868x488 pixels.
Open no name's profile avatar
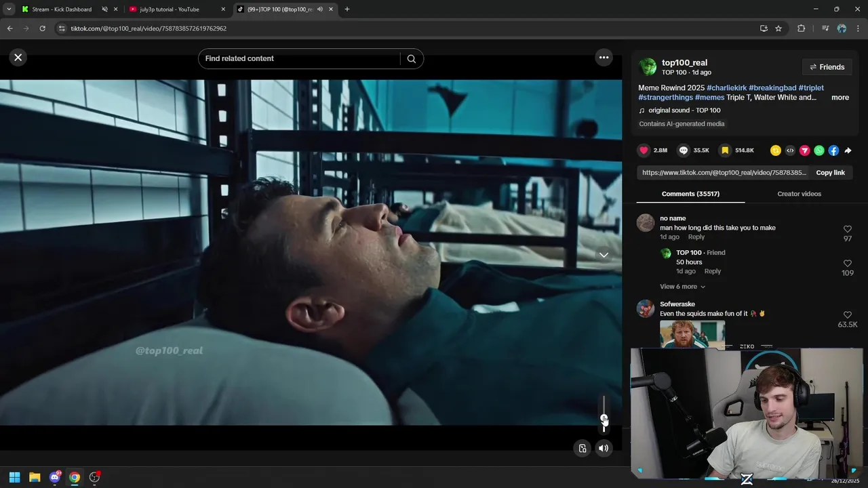[x=646, y=223]
